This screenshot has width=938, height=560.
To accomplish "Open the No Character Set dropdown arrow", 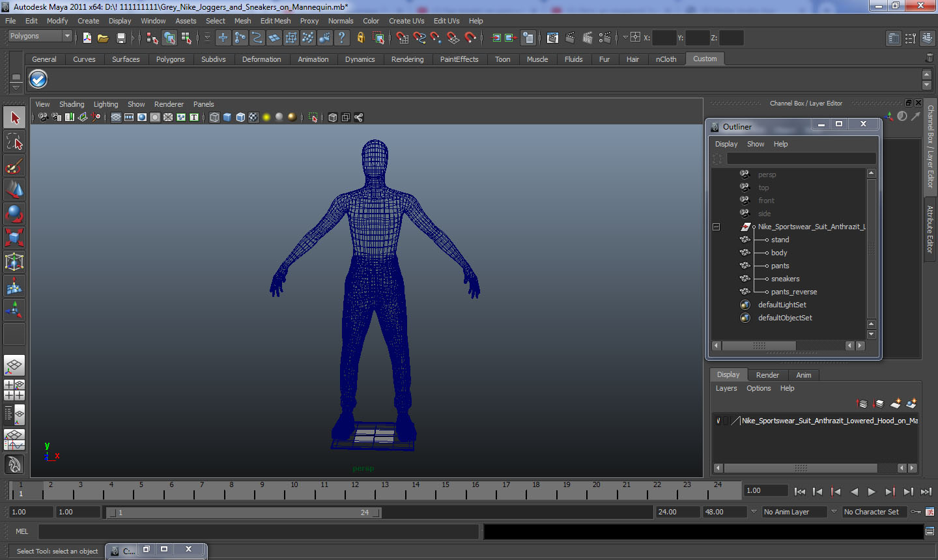I will coord(834,512).
